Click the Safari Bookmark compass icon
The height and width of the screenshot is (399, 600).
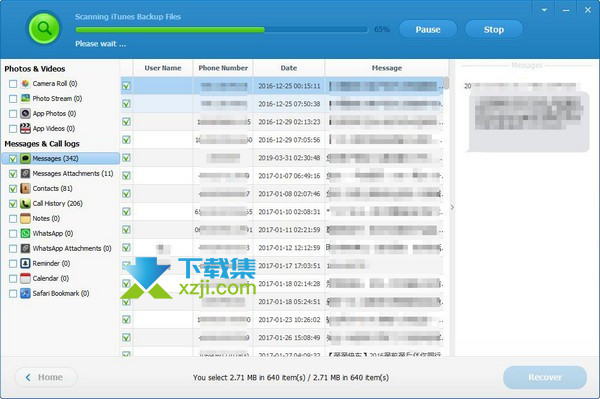pyautogui.click(x=25, y=293)
